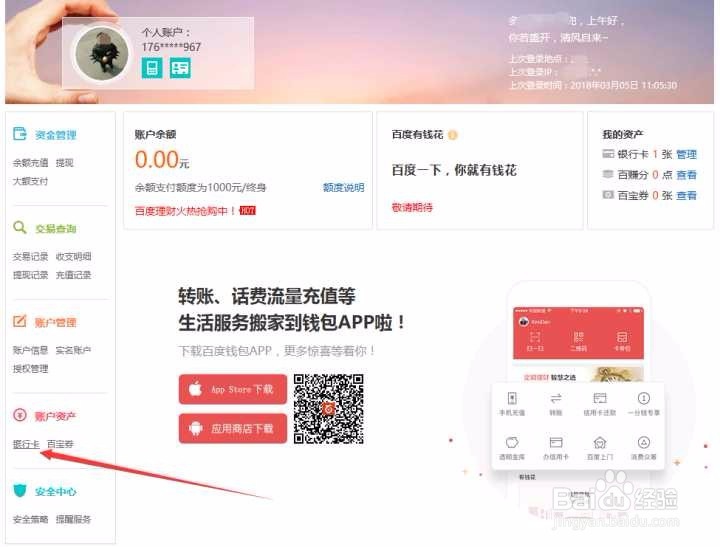
Task: Click the phone binding icon under account number
Action: (x=152, y=68)
